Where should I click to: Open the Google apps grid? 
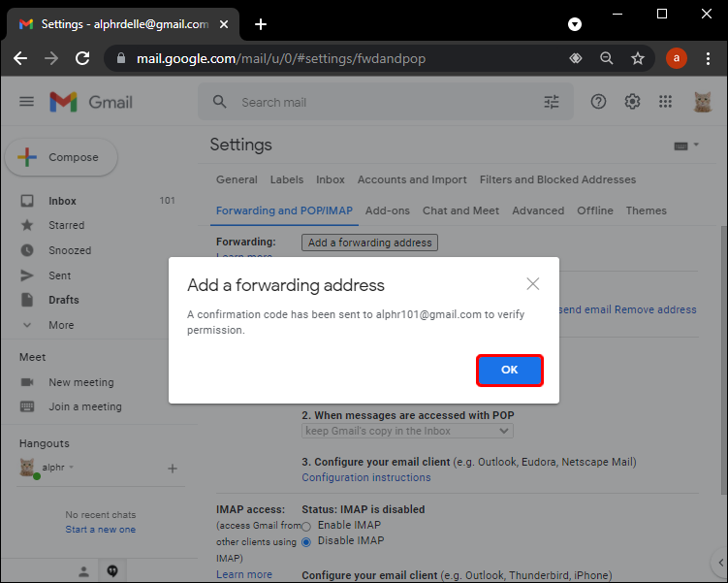[x=665, y=102]
